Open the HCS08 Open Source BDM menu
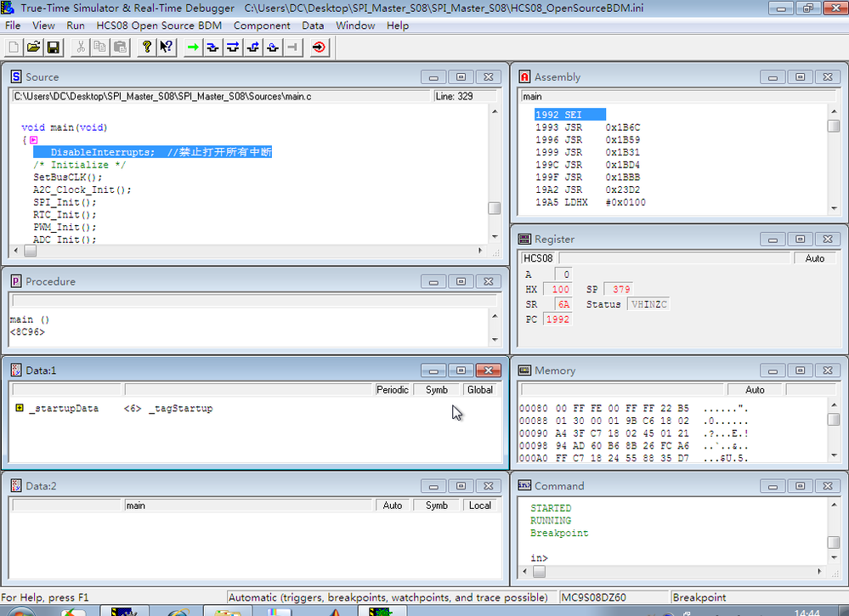This screenshot has width=849, height=616. click(x=159, y=25)
